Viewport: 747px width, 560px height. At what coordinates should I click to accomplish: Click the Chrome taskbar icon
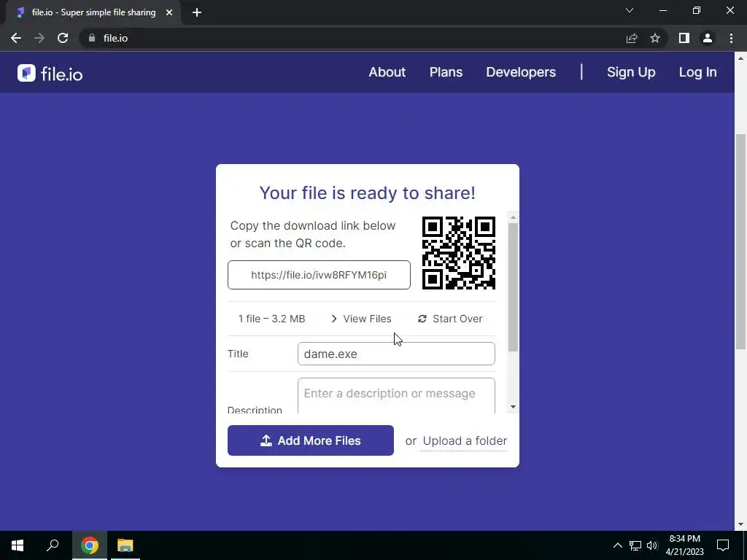(x=90, y=545)
